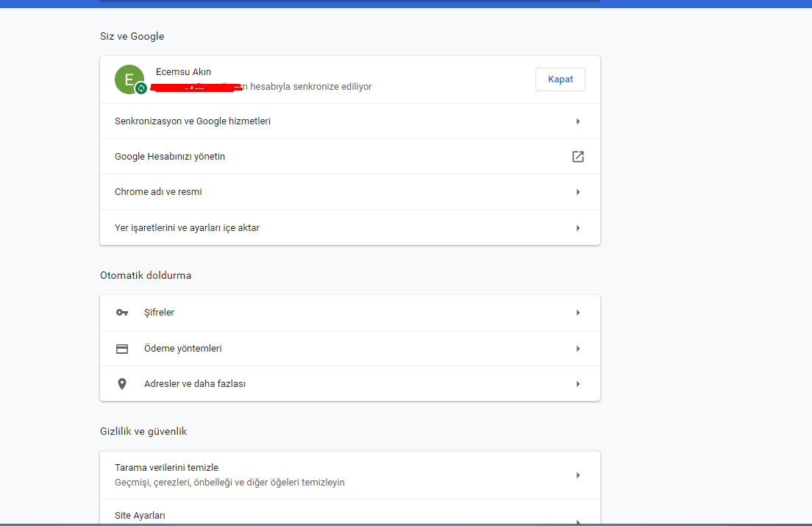Viewport: 812px width, 526px height.
Task: Expand arrow for Yer işaretlerini içe aktar row
Action: pos(578,228)
